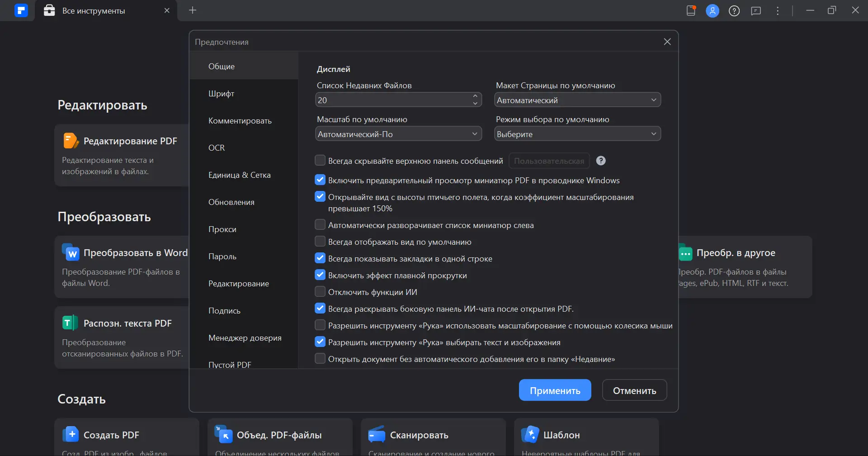Open Режим выбора по умолчанию dropdown
Image resolution: width=868 pixels, height=456 pixels.
(577, 134)
